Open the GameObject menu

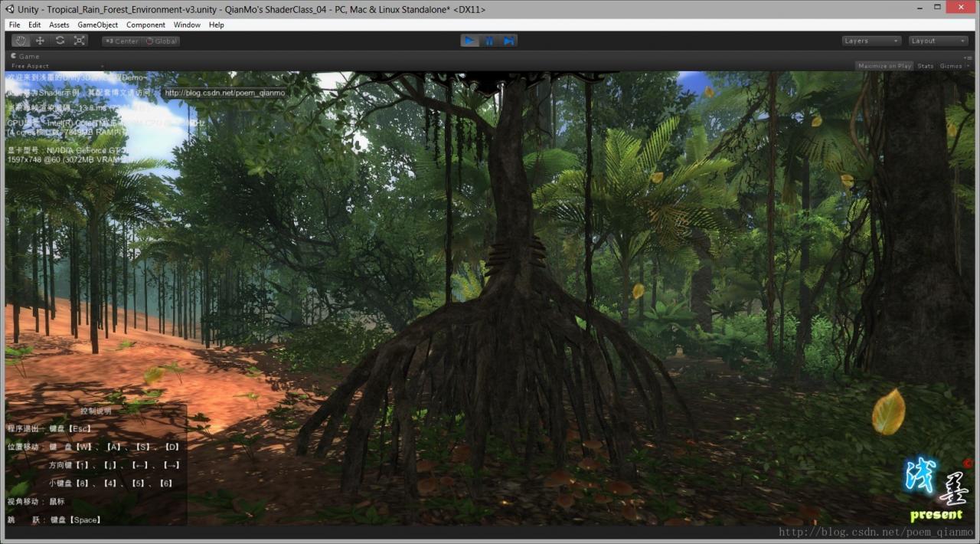click(98, 25)
